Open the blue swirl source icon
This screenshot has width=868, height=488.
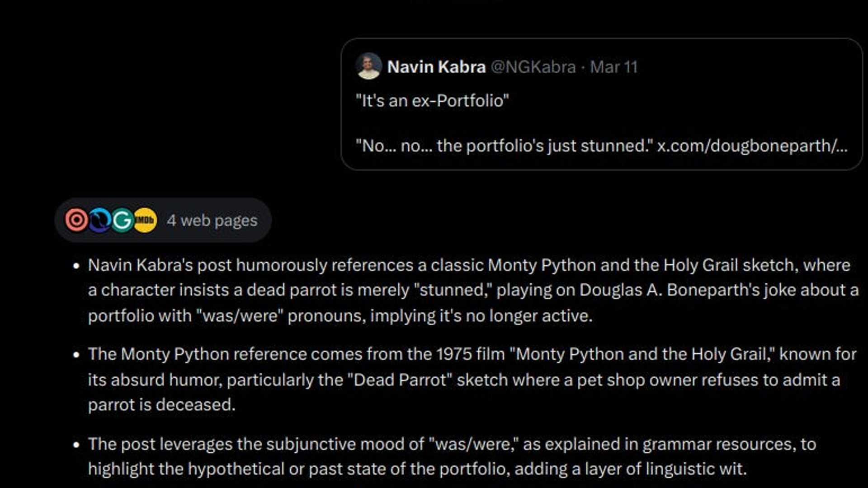pos(99,220)
